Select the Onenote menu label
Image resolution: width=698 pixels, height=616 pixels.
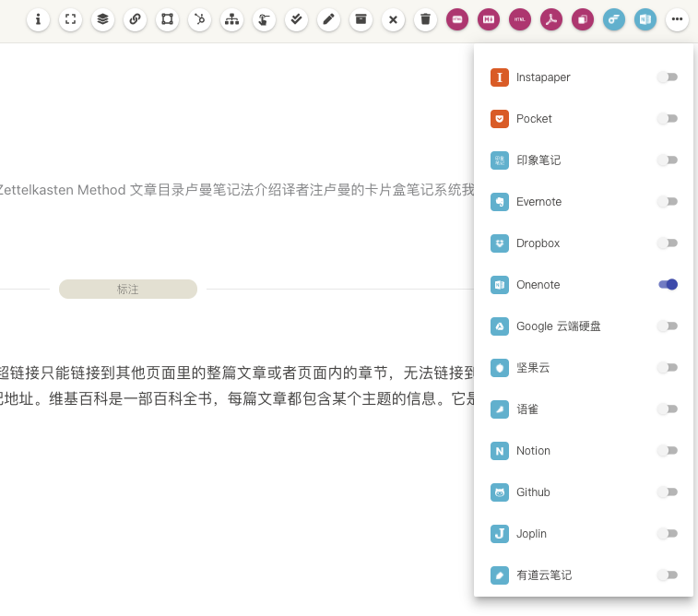tap(538, 284)
